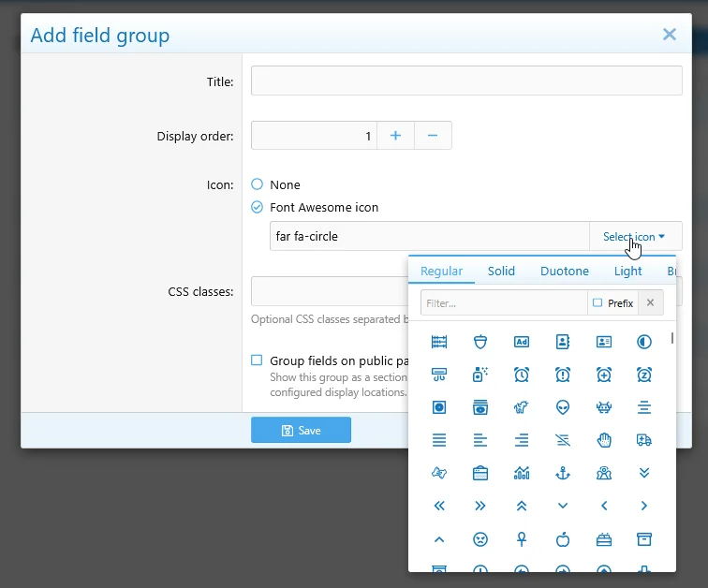This screenshot has width=708, height=588.
Task: Choose the alarm snooze icon
Action: pyautogui.click(x=644, y=375)
